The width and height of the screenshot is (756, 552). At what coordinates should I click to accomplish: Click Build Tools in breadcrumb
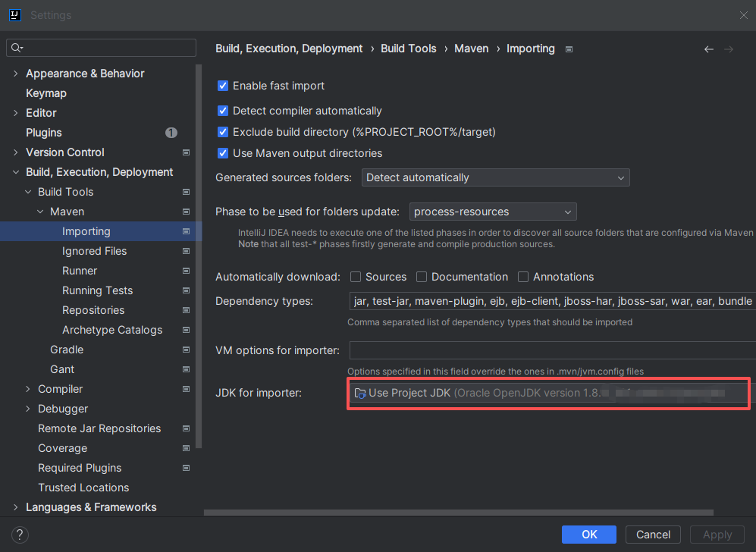point(409,49)
